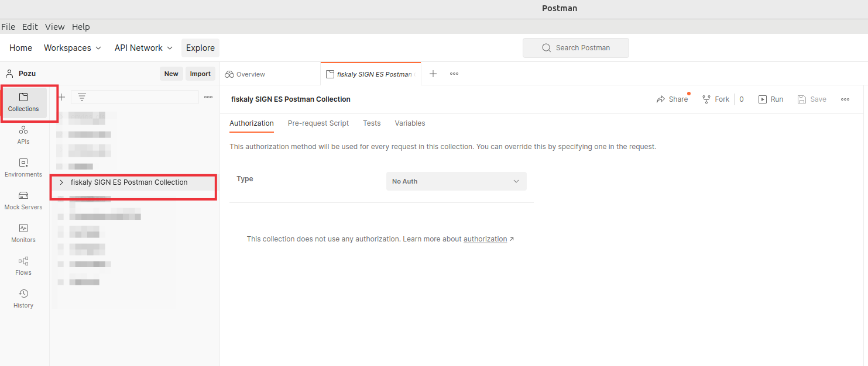Switch to Environments in the sidebar
The width and height of the screenshot is (868, 366).
coord(23,168)
